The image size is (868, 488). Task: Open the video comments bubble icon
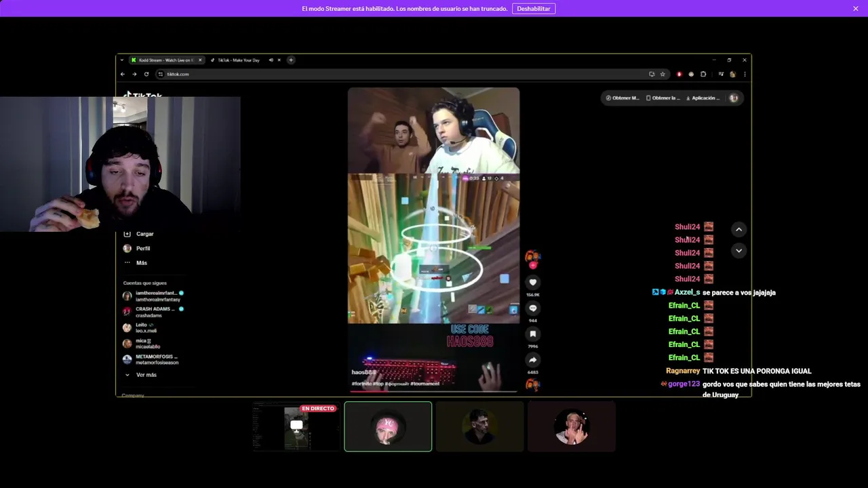[533, 308]
